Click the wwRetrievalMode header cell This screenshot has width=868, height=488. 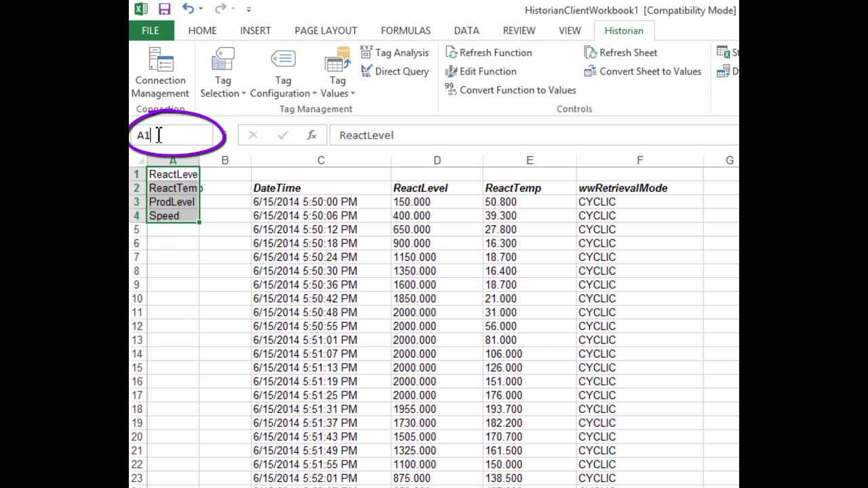[639, 188]
